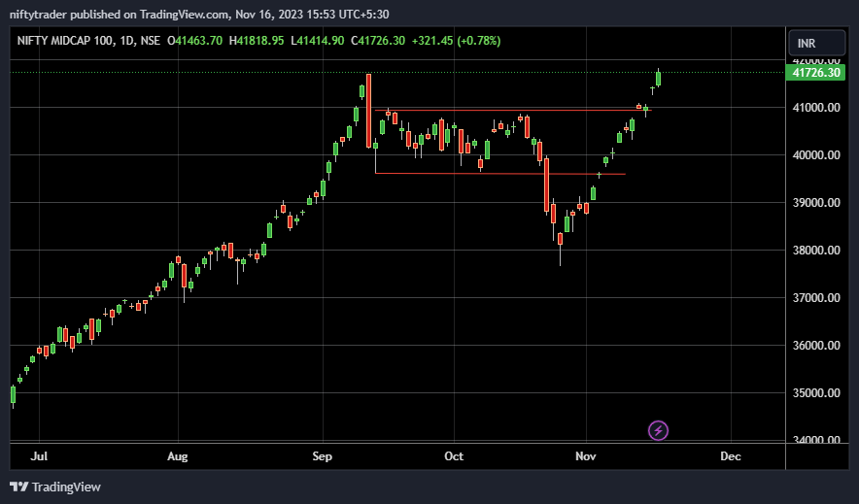Click the purple lightning bolt icon

(x=658, y=430)
